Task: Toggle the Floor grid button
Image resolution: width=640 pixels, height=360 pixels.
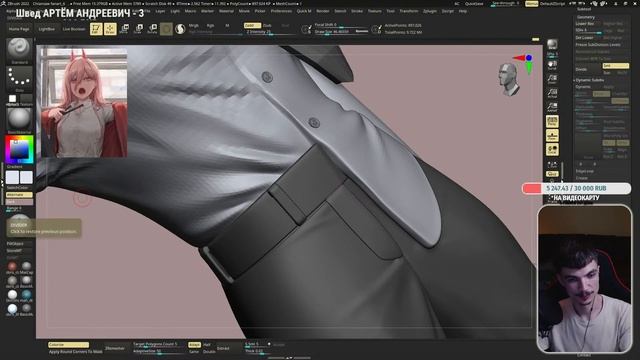Action: 552,136
